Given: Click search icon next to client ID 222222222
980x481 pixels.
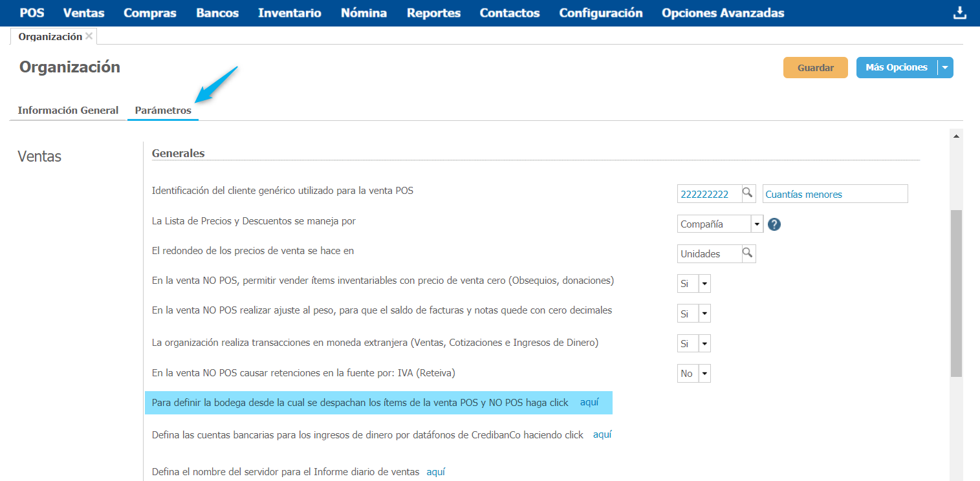Looking at the screenshot, I should pos(748,193).
